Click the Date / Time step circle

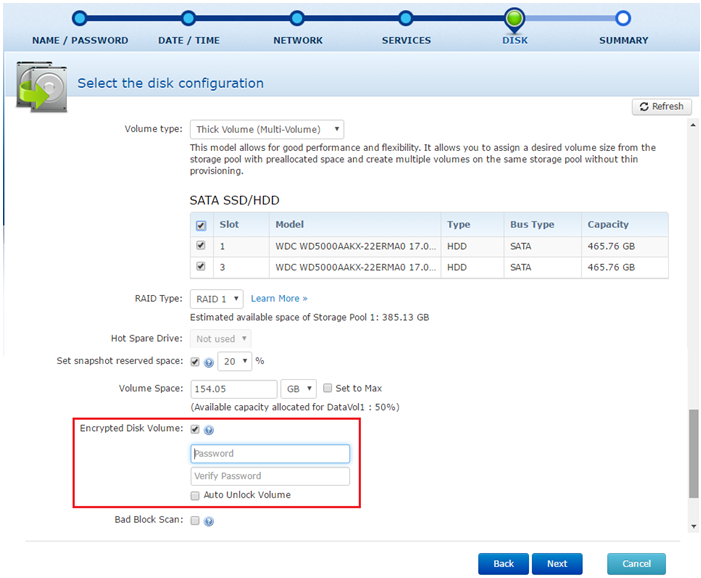[x=188, y=18]
